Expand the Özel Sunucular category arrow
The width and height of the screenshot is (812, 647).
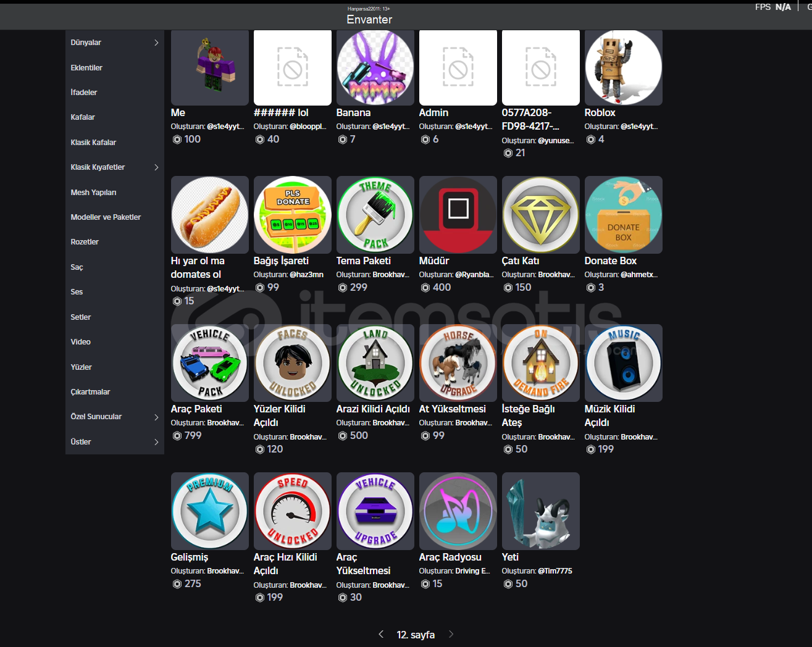(x=156, y=417)
